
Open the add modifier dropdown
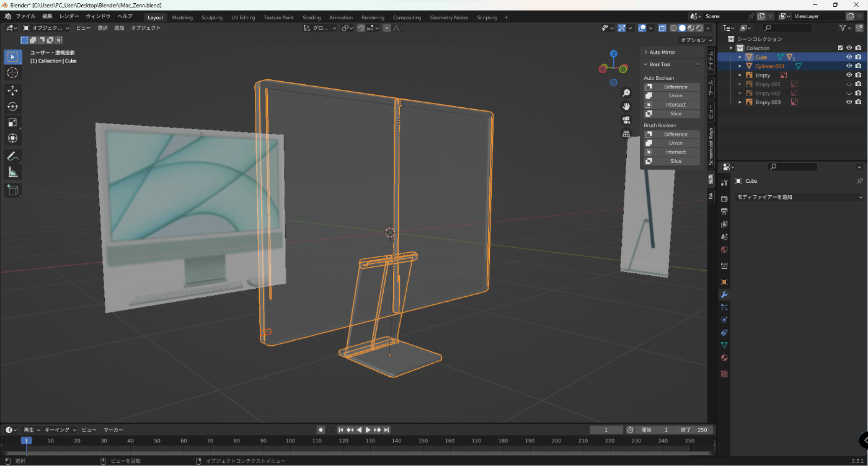799,197
